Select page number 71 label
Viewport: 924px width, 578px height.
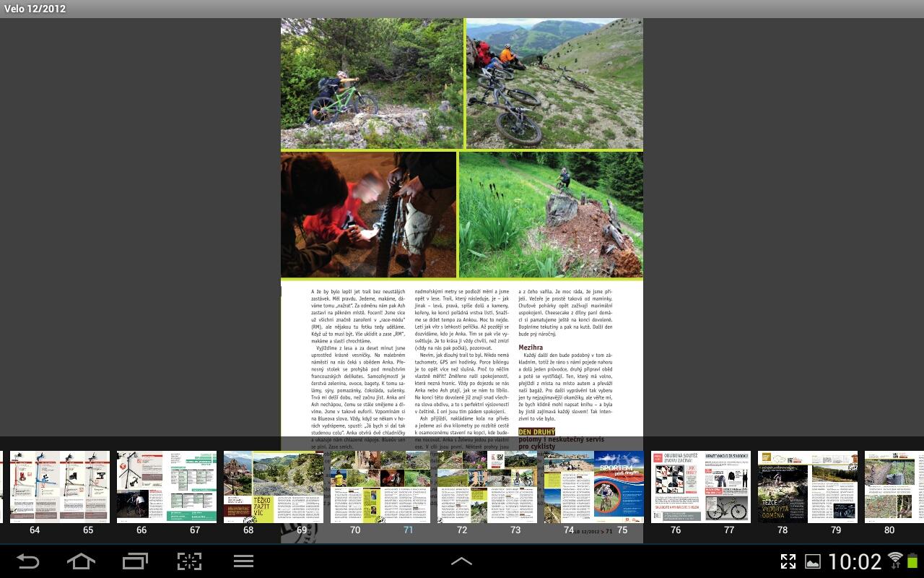(x=409, y=530)
